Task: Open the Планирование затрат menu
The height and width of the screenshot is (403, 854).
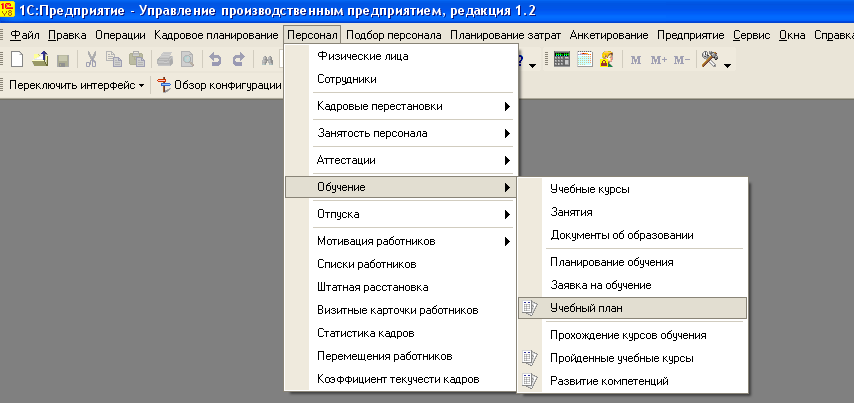Action: (505, 35)
